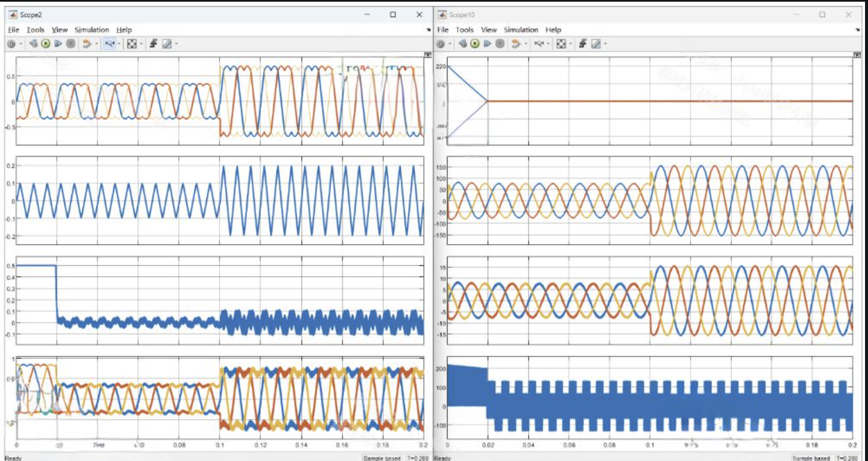Click maximize axes button on Scope10 top plot
This screenshot has height=461, width=868.
click(x=857, y=55)
